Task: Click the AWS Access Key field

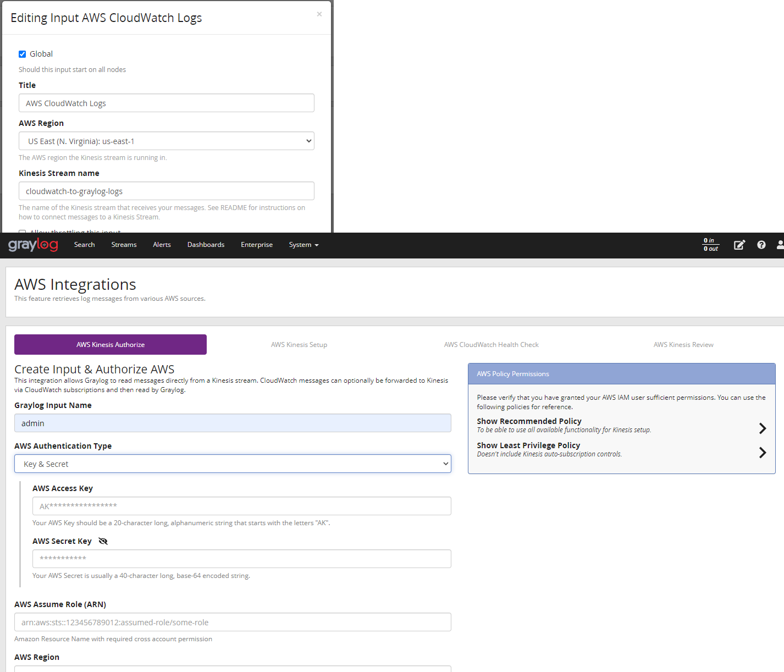Action: click(x=242, y=506)
